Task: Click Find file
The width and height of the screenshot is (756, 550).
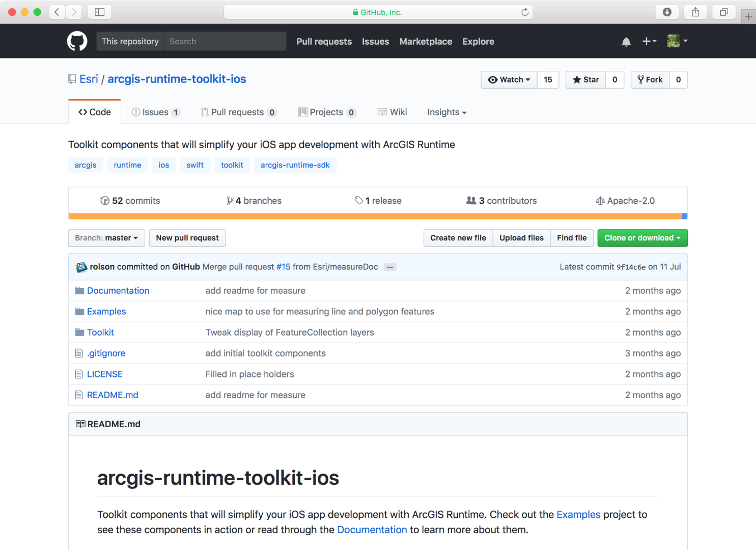Action: pyautogui.click(x=572, y=238)
